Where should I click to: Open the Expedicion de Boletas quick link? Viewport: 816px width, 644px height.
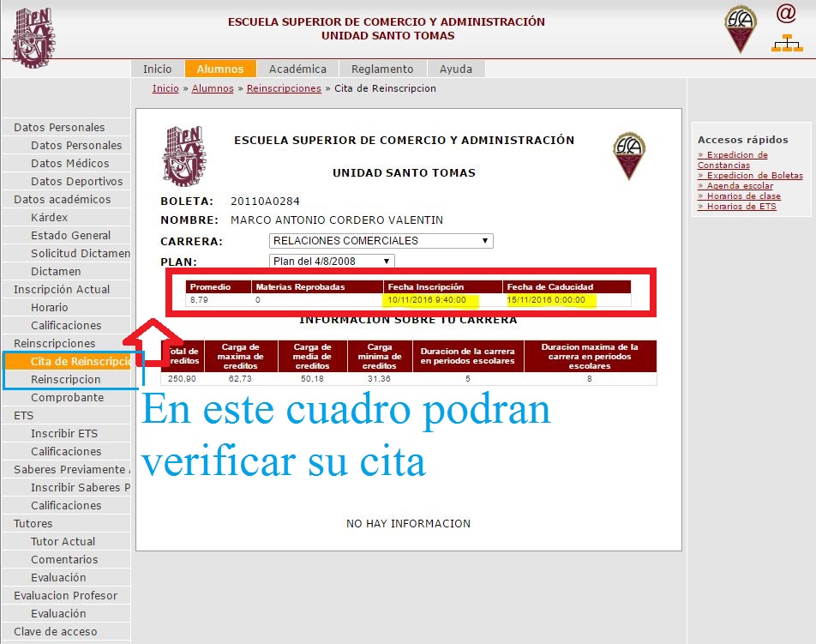tap(750, 176)
